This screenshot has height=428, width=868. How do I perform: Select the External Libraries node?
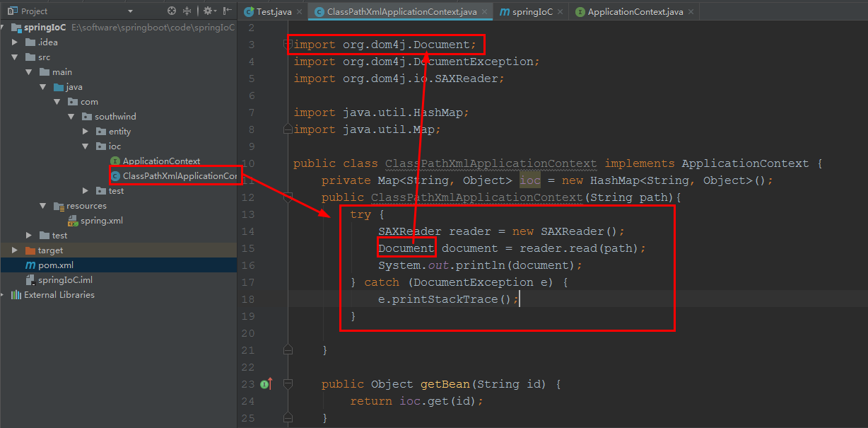tap(59, 295)
